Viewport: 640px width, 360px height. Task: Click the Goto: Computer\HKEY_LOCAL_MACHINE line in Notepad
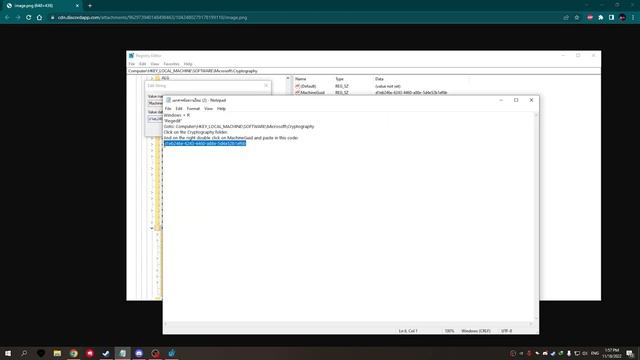[239, 127]
